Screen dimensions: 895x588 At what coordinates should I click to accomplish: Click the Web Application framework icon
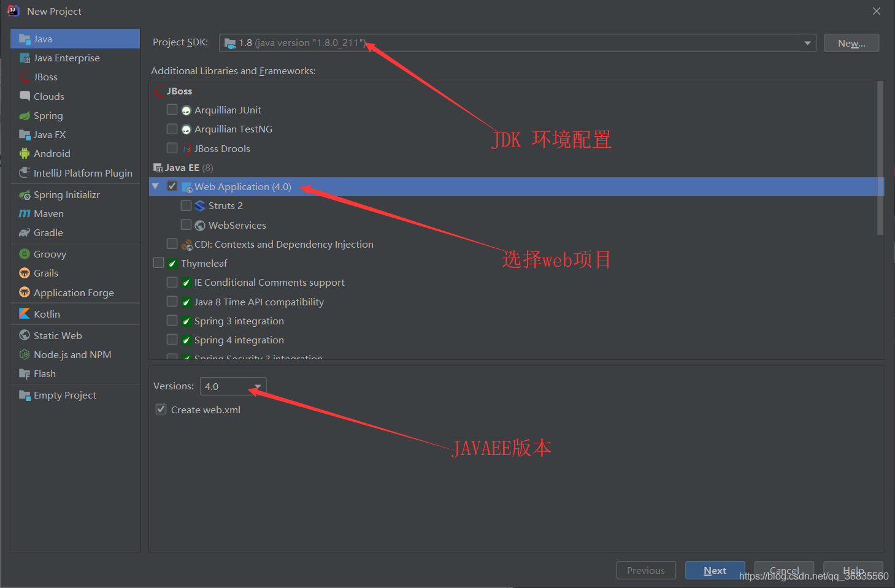[187, 187]
